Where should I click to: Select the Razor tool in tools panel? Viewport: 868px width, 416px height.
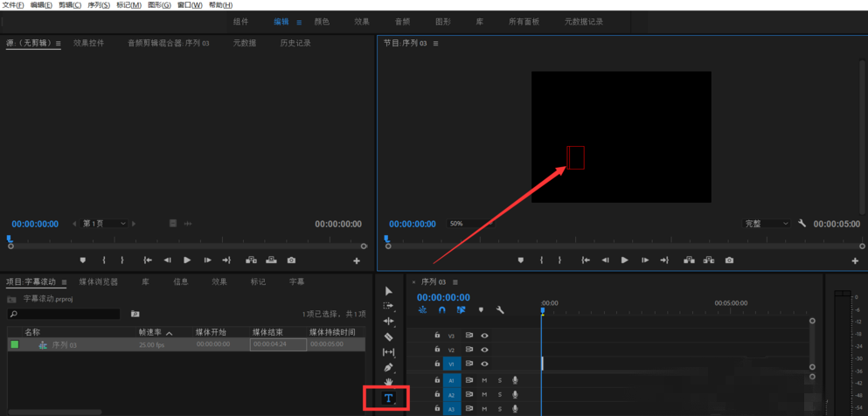point(389,336)
